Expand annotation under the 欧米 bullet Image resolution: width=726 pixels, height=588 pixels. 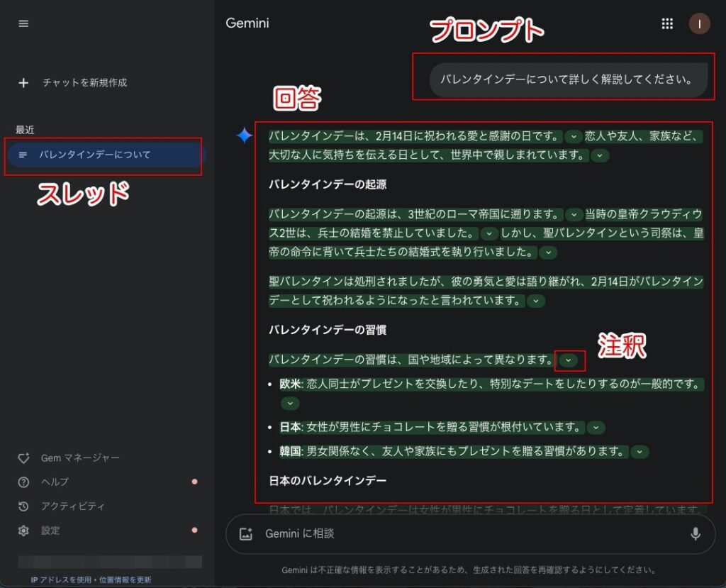290,404
